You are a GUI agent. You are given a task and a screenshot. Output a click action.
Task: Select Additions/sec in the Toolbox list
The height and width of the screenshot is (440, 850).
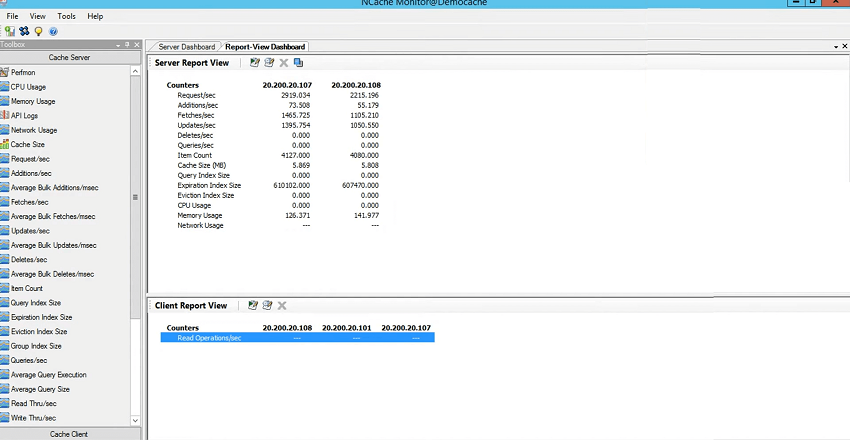[x=31, y=173]
